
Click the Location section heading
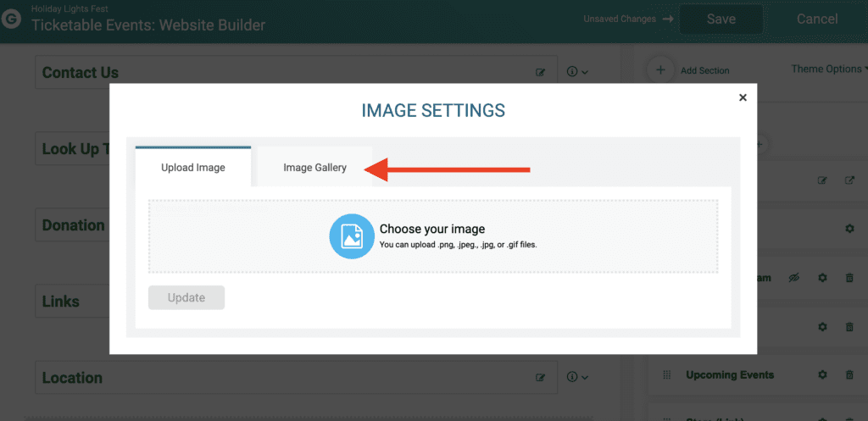click(72, 378)
